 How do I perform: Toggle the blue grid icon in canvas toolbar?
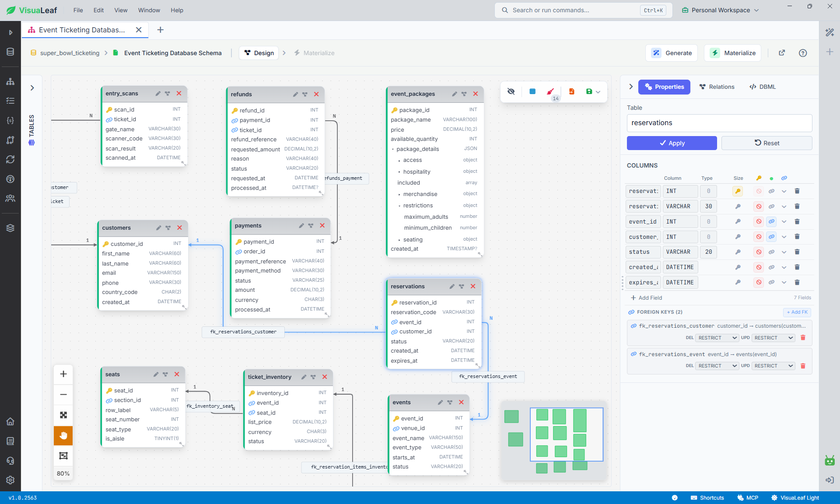[x=532, y=91]
